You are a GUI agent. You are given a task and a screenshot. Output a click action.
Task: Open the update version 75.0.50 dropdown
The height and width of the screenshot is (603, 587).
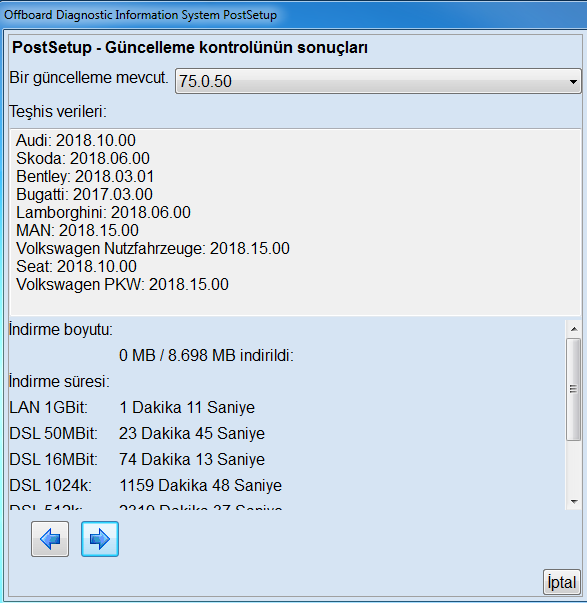[378, 81]
